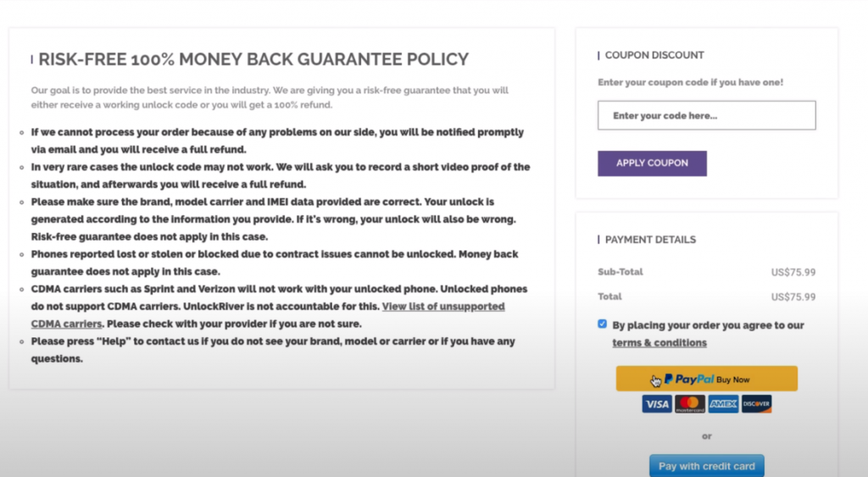Click the Sub-Total amount US$75.99

pos(793,272)
